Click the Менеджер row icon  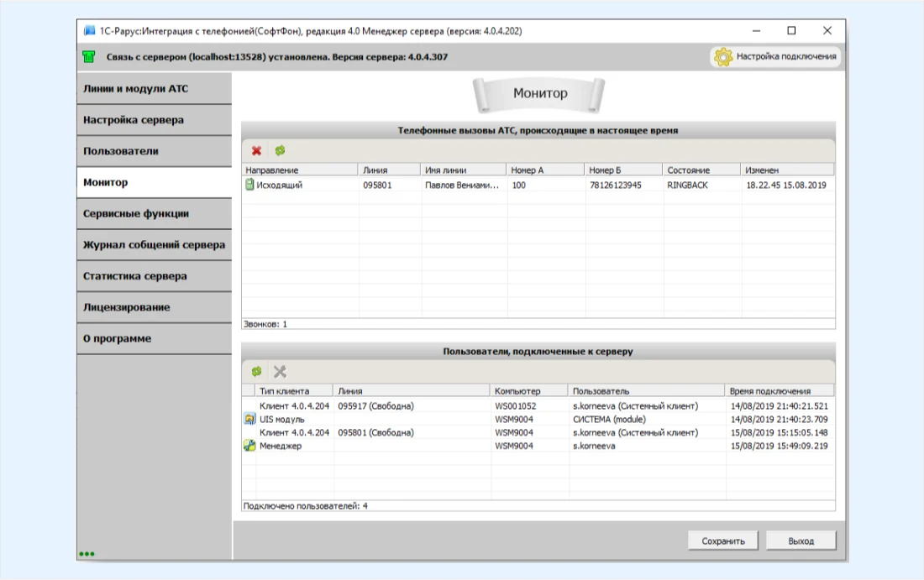click(249, 446)
